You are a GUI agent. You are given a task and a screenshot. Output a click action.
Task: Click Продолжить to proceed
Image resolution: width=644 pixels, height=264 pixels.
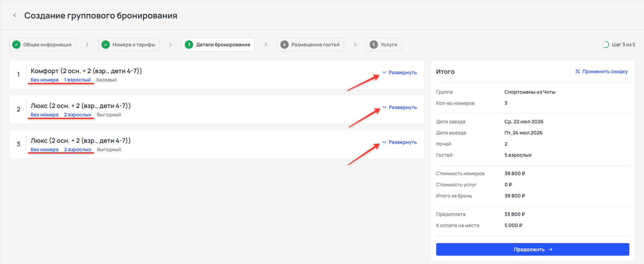point(533,249)
